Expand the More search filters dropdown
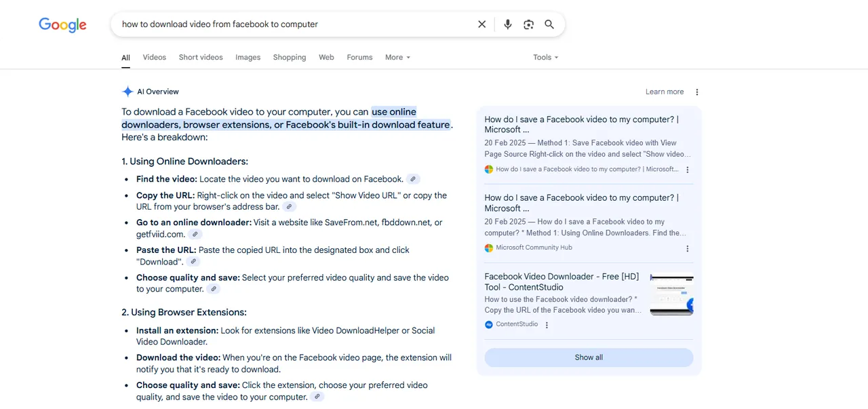This screenshot has width=868, height=409. click(x=398, y=58)
